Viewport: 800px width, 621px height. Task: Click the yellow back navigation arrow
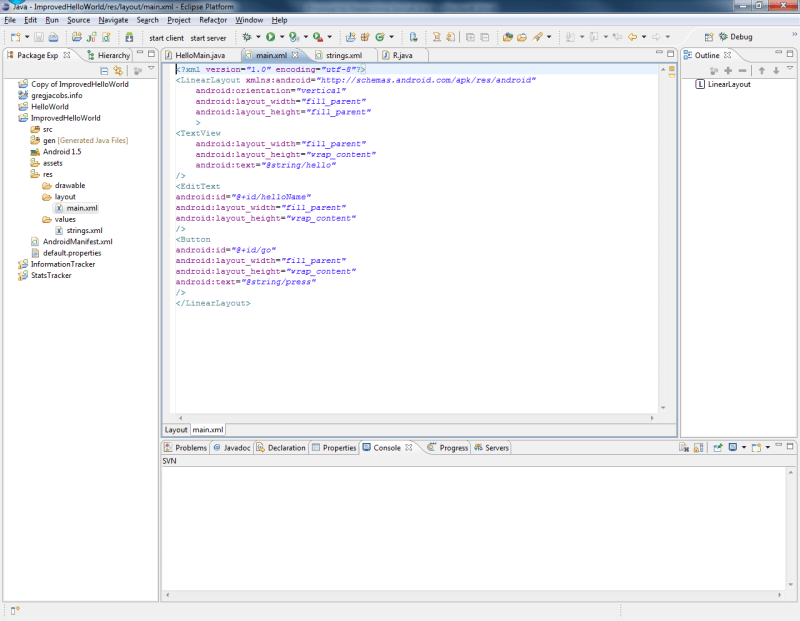(632, 37)
